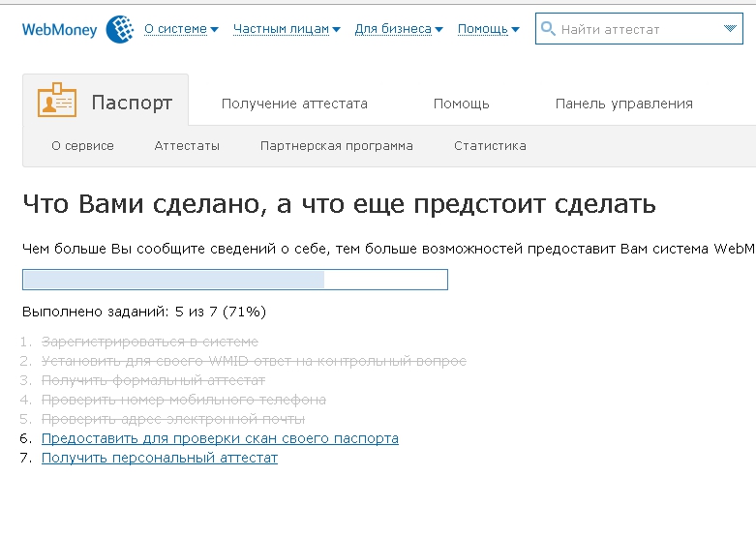Switch to the Получение аттестата tab

[x=294, y=104]
